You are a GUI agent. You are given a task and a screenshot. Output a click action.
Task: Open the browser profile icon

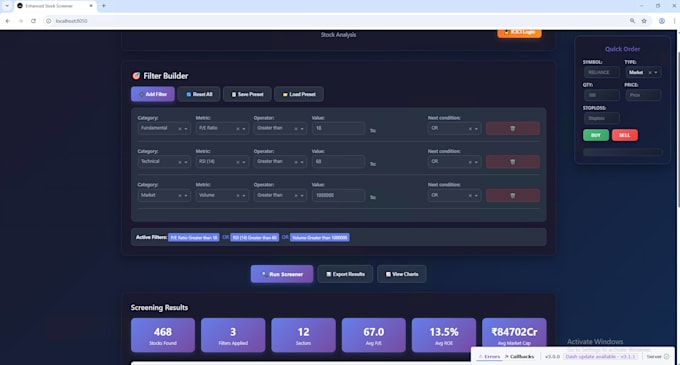(662, 21)
